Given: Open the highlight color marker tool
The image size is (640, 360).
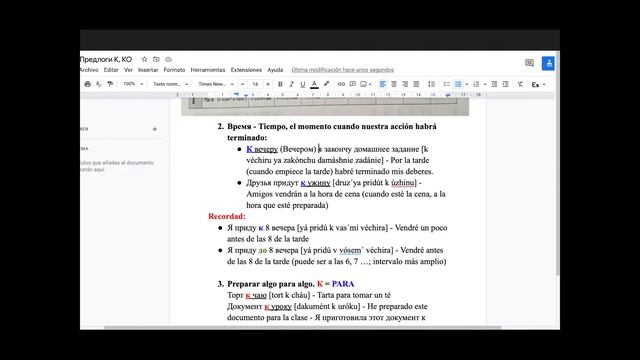Looking at the screenshot, I should point(326,84).
